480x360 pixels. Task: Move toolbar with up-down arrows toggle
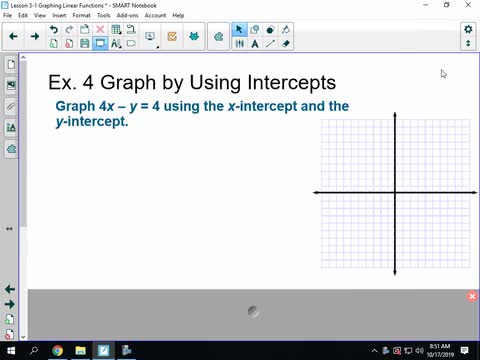(468, 43)
